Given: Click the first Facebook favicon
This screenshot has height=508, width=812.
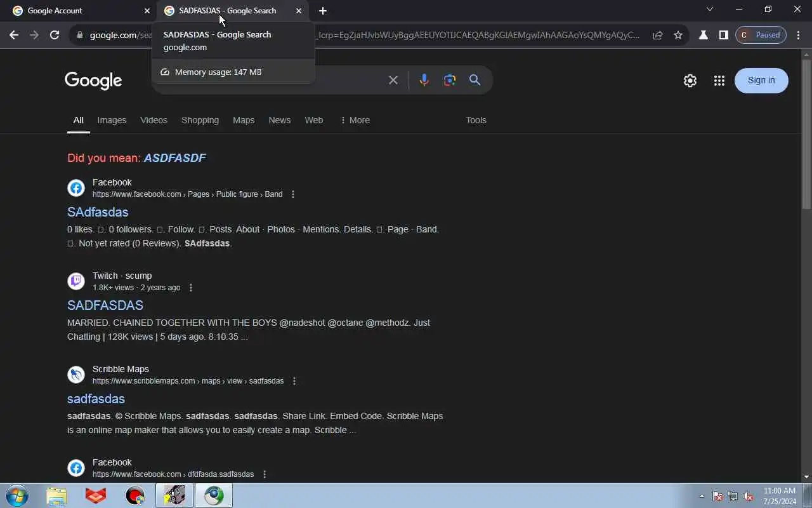Looking at the screenshot, I should 76,188.
